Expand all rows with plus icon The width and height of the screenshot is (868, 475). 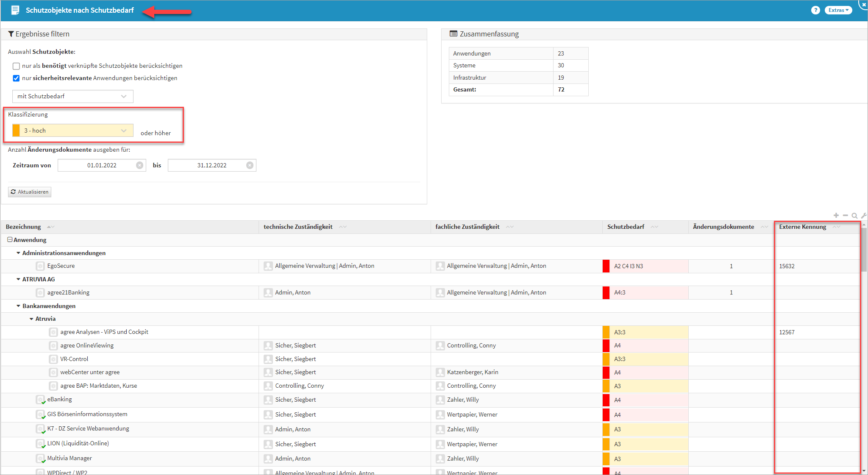(x=836, y=216)
